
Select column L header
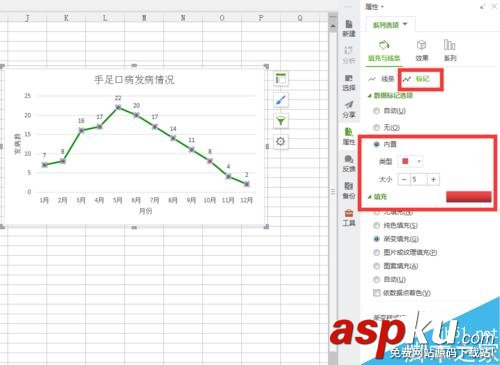click(x=105, y=18)
